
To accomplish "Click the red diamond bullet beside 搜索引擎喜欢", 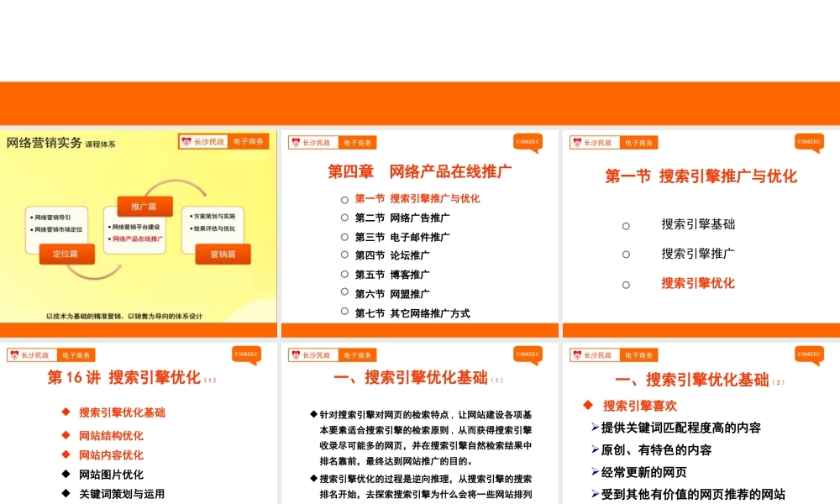I will [588, 406].
